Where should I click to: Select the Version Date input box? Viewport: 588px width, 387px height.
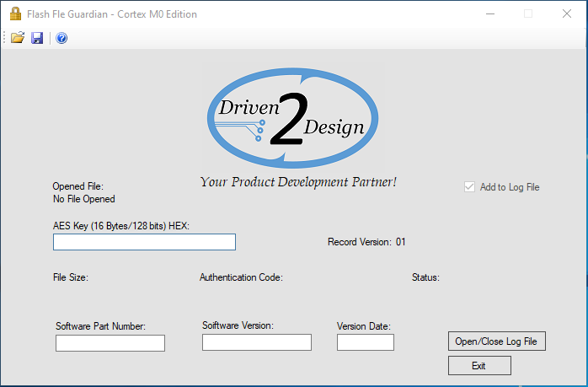[366, 342]
